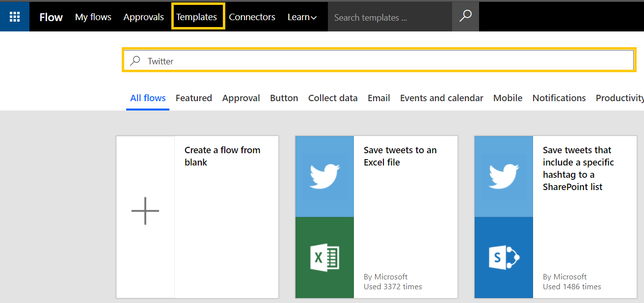Click the SharePoint icon on hashtag template card

[x=504, y=257]
